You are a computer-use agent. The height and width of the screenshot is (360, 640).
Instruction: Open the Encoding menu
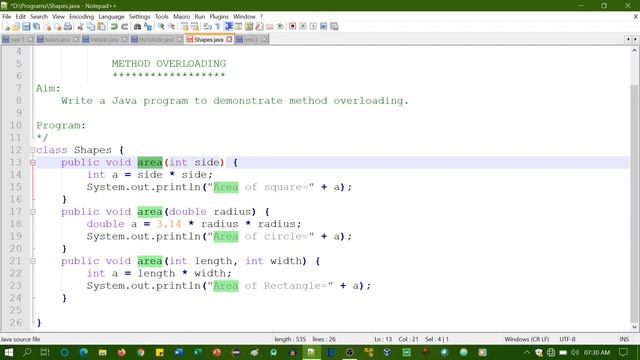pyautogui.click(x=81, y=17)
